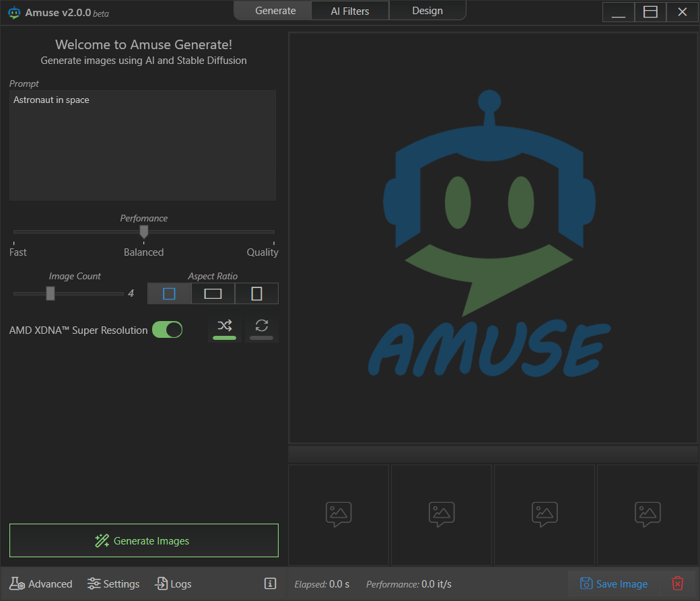Select the landscape aspect ratio icon

coord(213,294)
